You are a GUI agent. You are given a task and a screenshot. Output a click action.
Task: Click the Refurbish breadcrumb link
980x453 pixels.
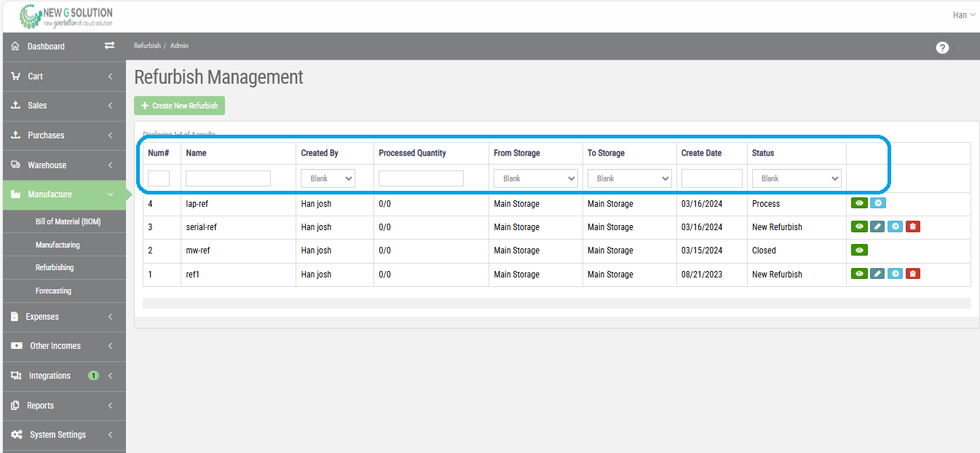[x=147, y=46]
